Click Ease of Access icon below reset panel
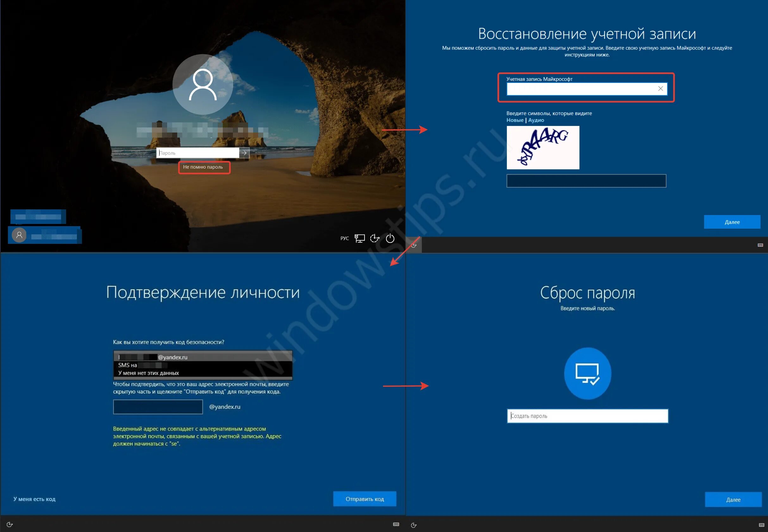The height and width of the screenshot is (532, 768). (x=414, y=525)
